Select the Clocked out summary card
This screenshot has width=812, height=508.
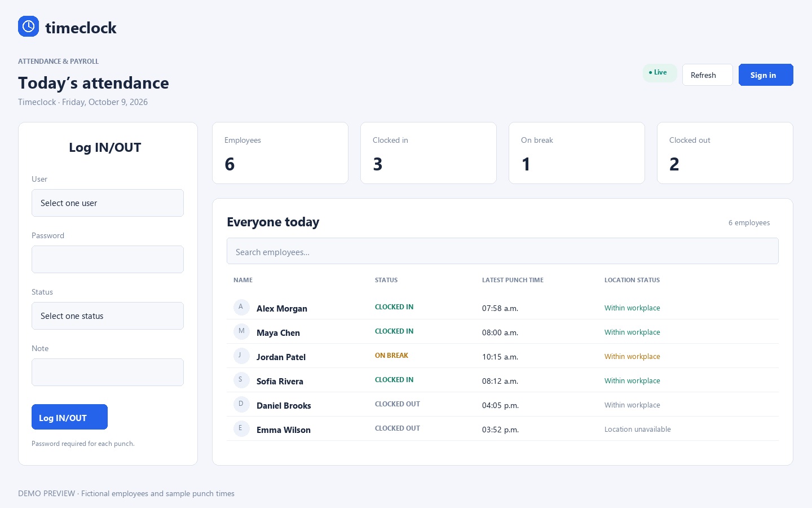(725, 153)
